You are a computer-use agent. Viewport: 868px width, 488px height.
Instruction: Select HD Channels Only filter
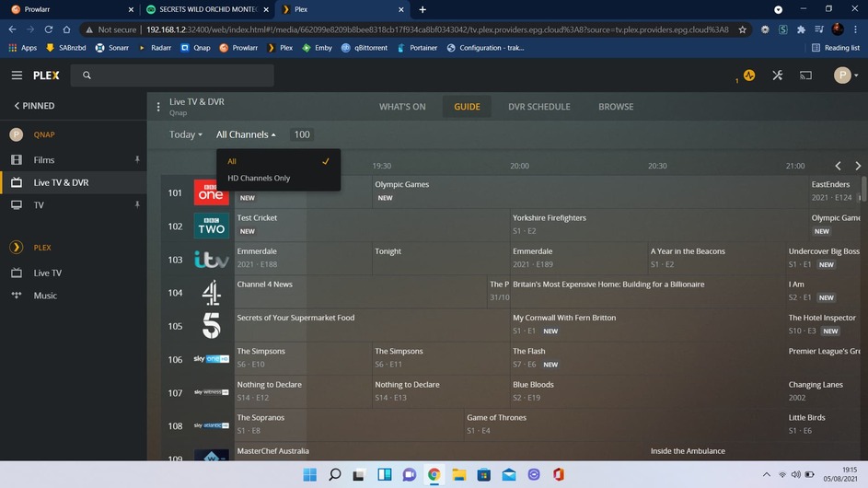(279, 178)
